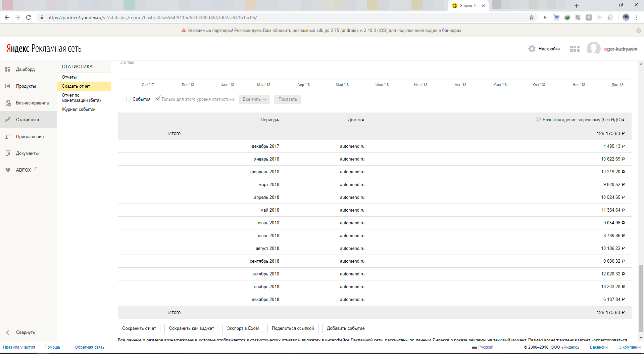This screenshot has width=644, height=354.
Task: Click help icon next to Вознаграждение column
Action: point(538,119)
